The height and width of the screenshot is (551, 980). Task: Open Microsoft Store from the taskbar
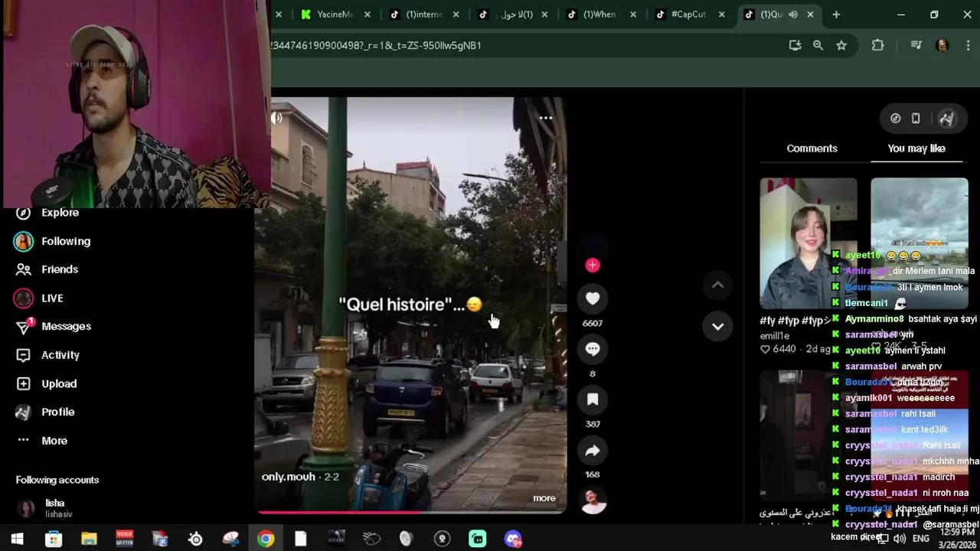coord(54,539)
